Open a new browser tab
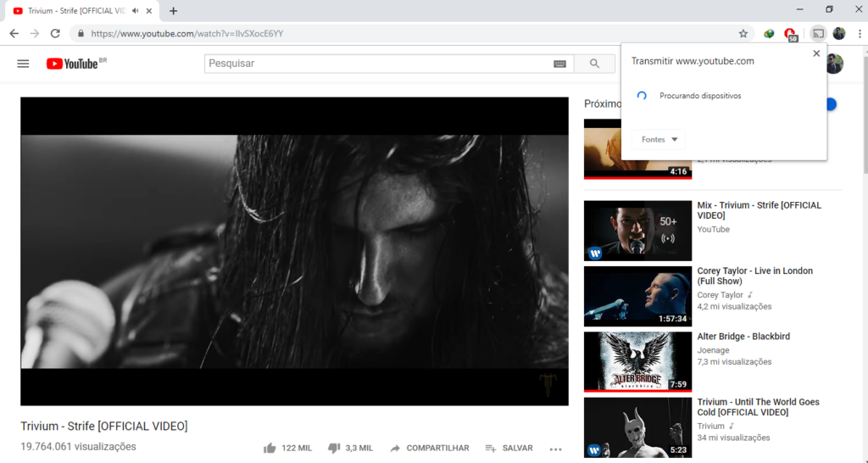868x463 pixels. point(174,11)
